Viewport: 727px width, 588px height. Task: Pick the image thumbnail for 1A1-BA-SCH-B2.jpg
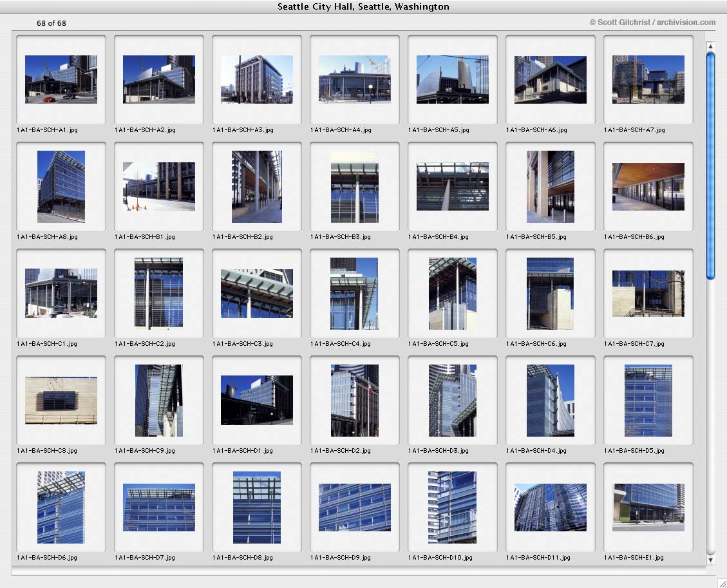257,186
